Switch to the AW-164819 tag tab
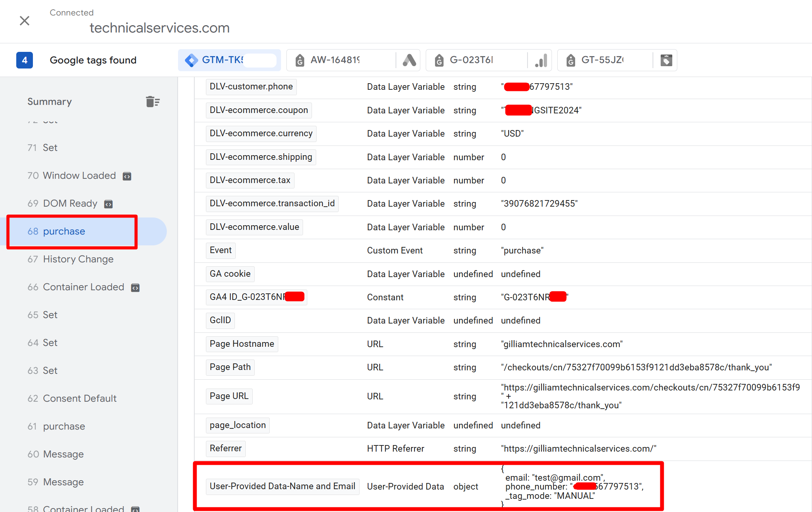The width and height of the screenshot is (812, 512). 335,60
